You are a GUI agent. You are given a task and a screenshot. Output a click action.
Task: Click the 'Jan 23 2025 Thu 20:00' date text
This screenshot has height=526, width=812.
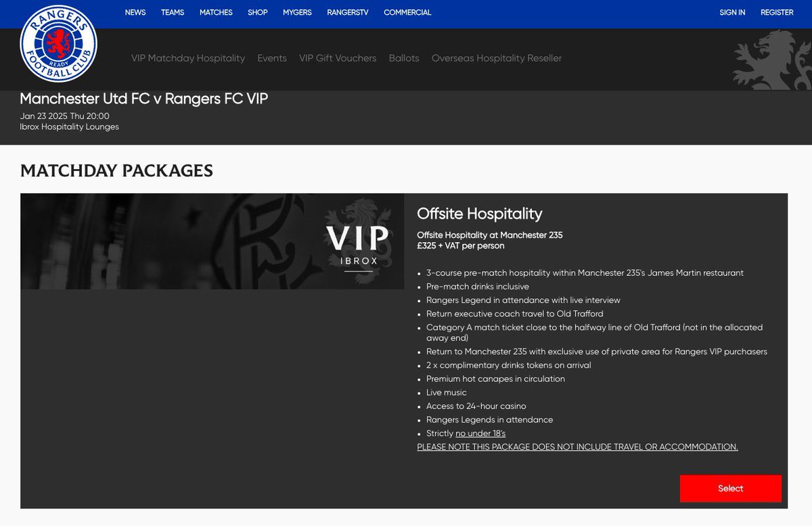(x=65, y=116)
